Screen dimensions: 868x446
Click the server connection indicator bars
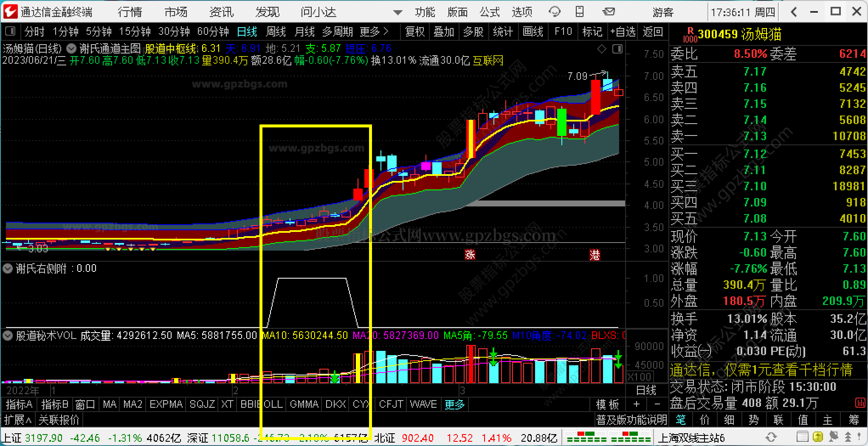coord(608,437)
